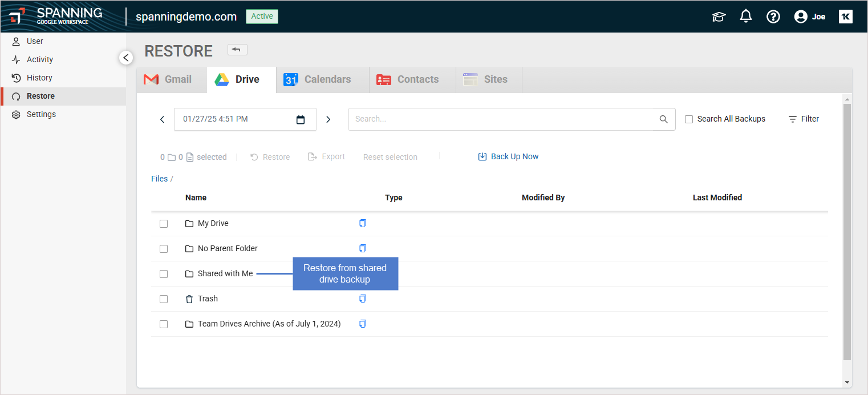Viewport: 868px width, 395px height.
Task: Sort by the Modified By column
Action: 543,197
